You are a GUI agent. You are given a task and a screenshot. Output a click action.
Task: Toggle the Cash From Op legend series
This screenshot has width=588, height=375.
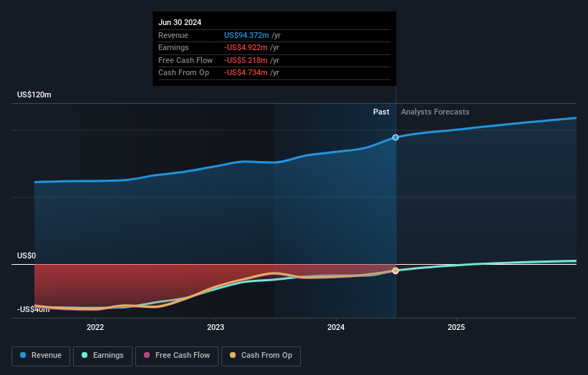[261, 356]
